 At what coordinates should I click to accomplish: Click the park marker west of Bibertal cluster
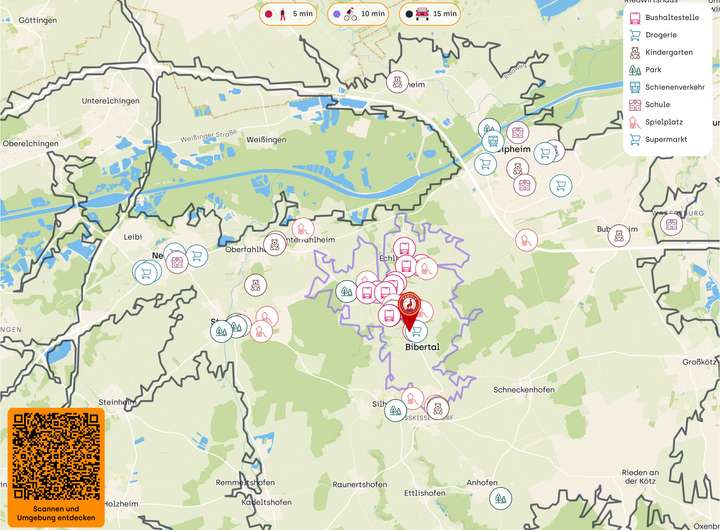346,292
